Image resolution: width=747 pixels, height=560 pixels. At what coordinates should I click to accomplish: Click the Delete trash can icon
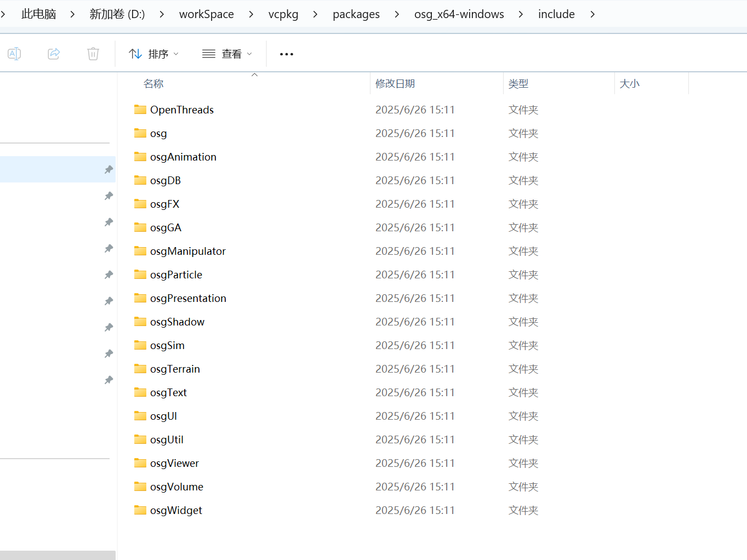coord(93,54)
